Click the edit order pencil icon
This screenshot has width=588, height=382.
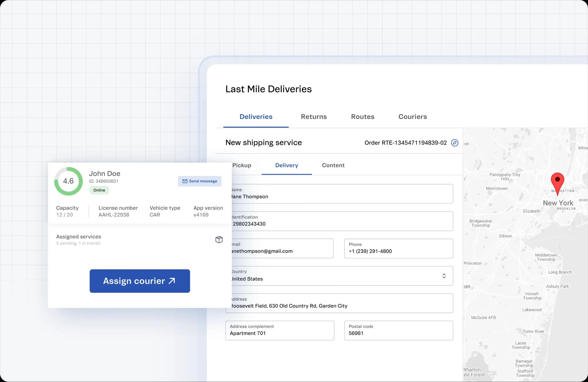454,143
